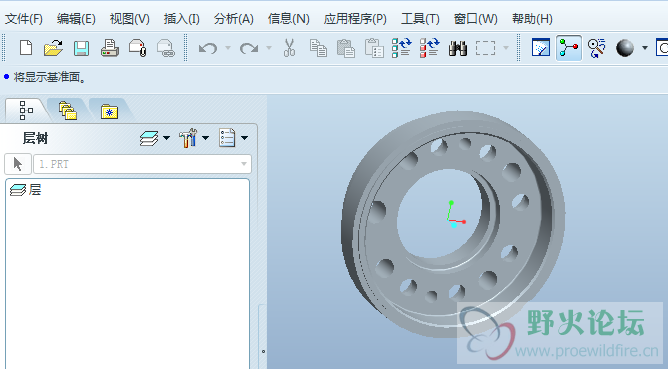Open the 应用程序(P) menu
Screen dimensions: 668x369
click(x=355, y=19)
